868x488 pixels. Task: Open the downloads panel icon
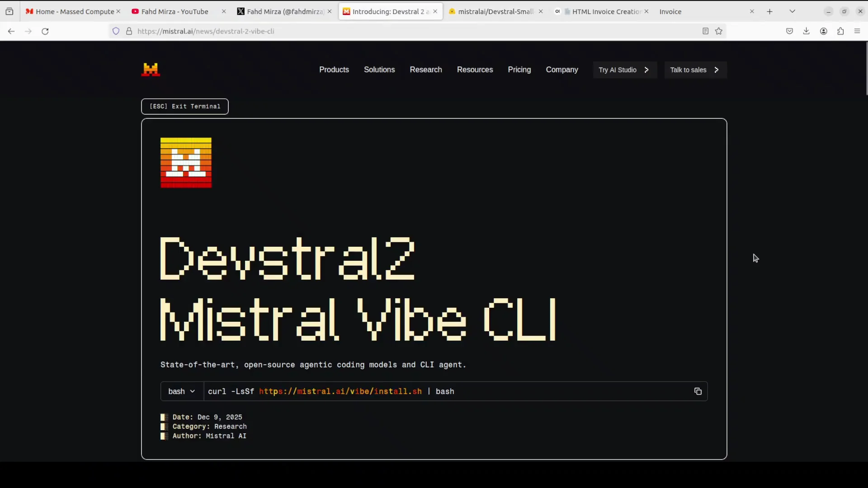[807, 31]
